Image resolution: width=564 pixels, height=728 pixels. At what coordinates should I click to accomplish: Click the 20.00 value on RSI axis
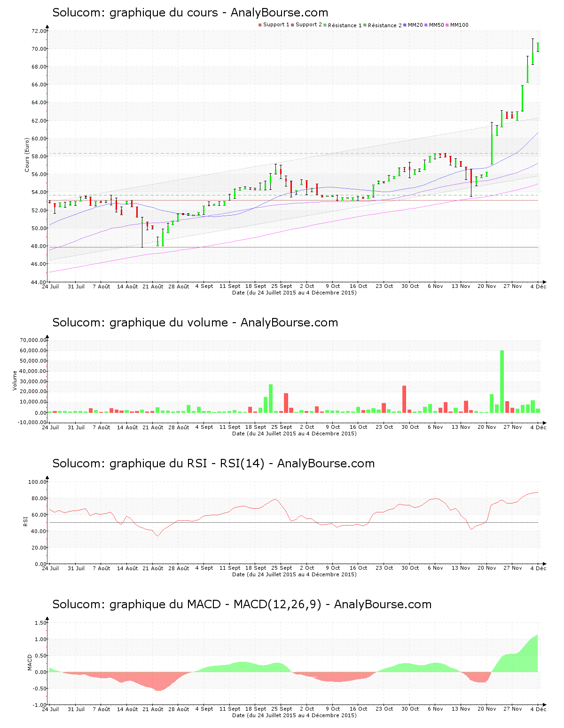tap(39, 548)
